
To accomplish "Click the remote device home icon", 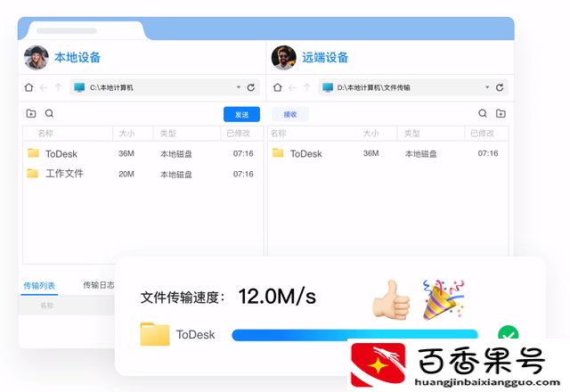I will tap(277, 87).
